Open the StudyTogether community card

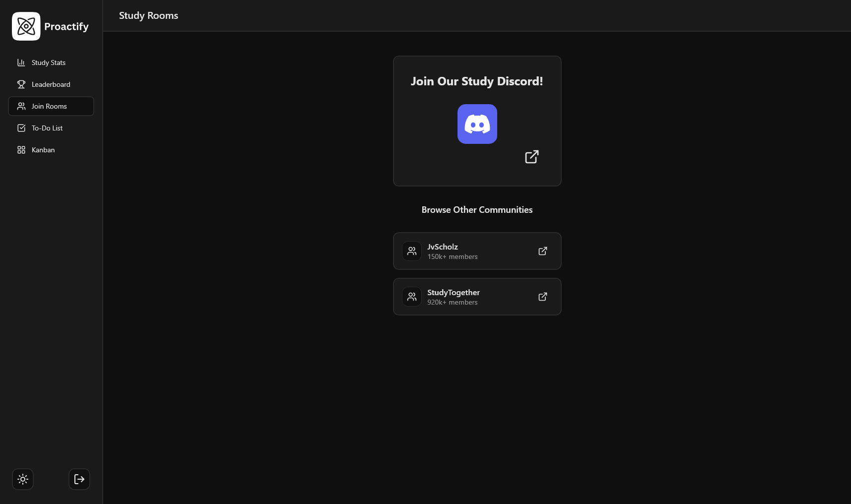point(477,297)
